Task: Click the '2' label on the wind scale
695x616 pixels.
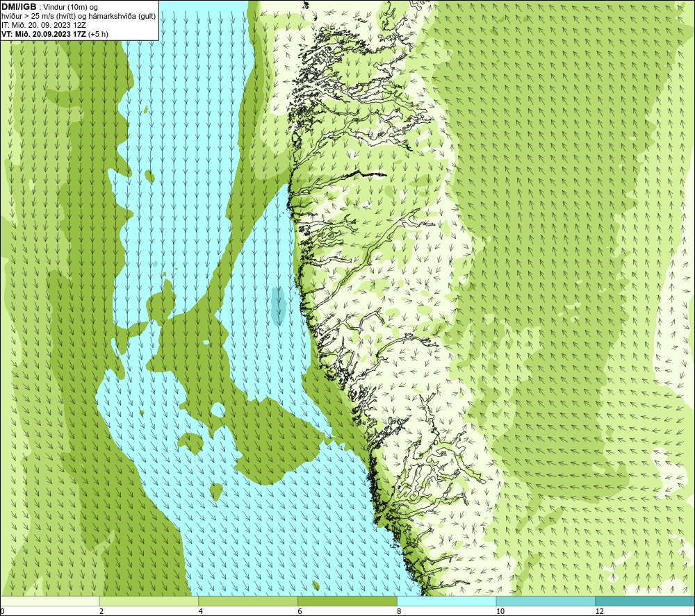Action: 101,611
